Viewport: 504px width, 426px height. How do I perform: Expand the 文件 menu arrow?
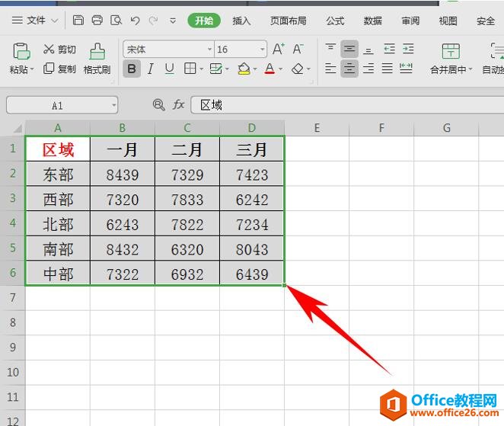click(x=55, y=21)
